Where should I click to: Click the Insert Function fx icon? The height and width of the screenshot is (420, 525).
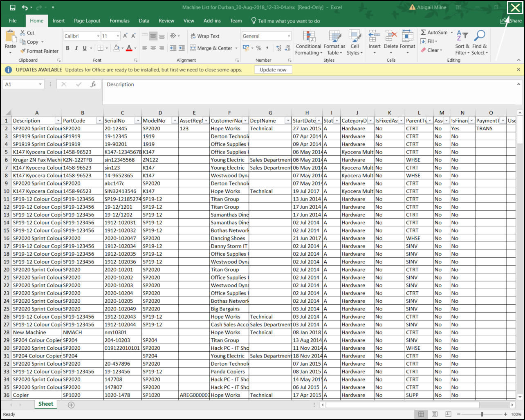pyautogui.click(x=93, y=84)
